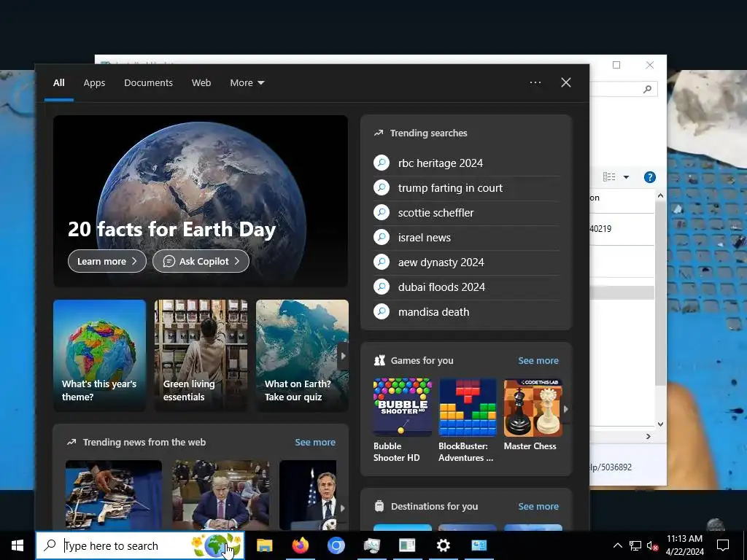Search trending mandisa death
Viewport: 747px width, 560px height.
point(466,312)
